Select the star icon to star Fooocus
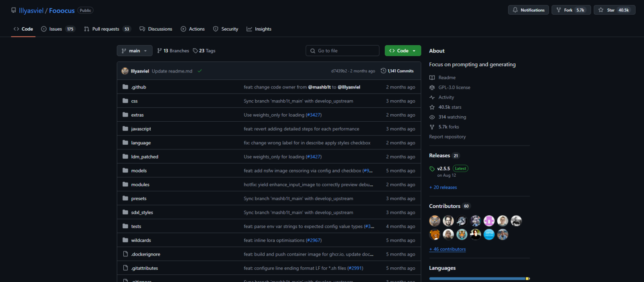The image size is (644, 282). (600, 10)
